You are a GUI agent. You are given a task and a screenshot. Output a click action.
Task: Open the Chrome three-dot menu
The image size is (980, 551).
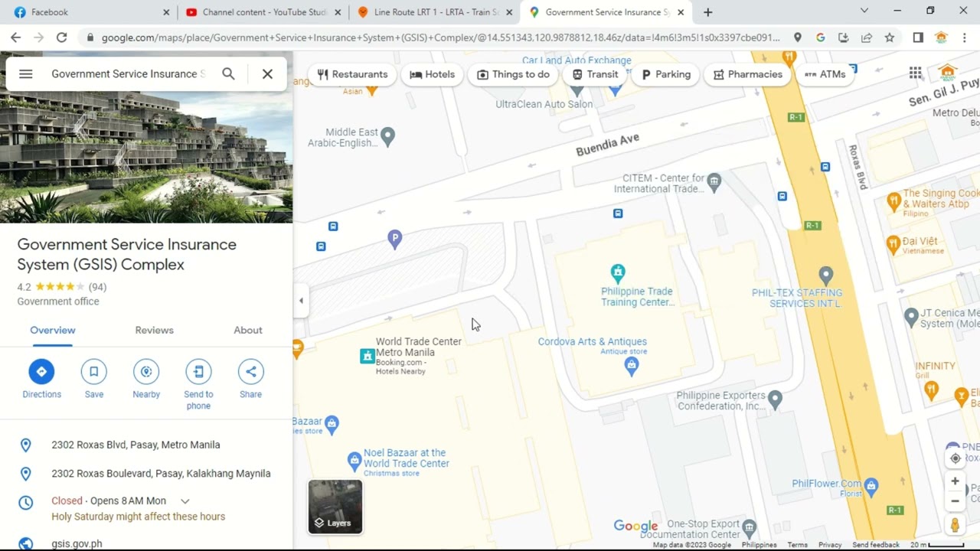964,37
